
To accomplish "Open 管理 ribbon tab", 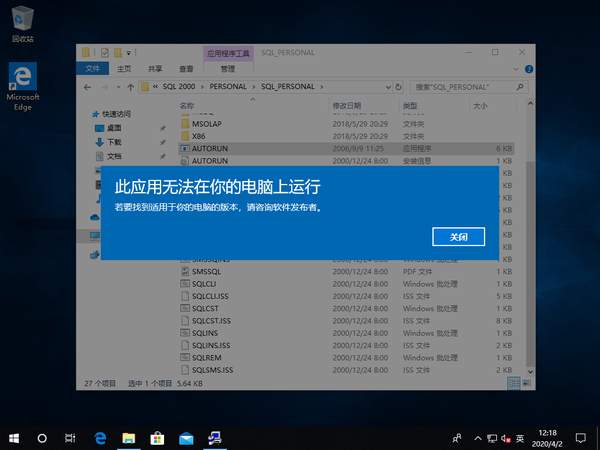I will 228,68.
